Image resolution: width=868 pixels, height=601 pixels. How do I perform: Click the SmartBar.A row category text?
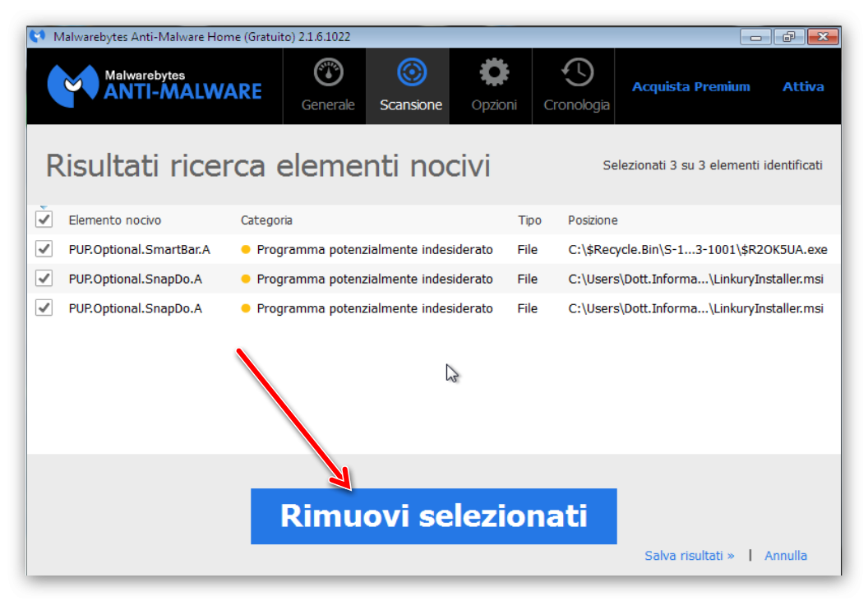[x=375, y=250]
